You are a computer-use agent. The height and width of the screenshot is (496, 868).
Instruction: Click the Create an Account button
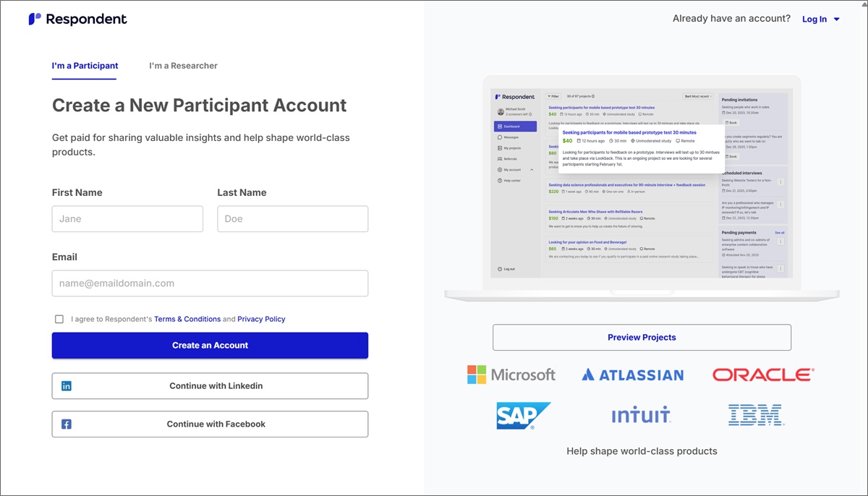click(210, 345)
